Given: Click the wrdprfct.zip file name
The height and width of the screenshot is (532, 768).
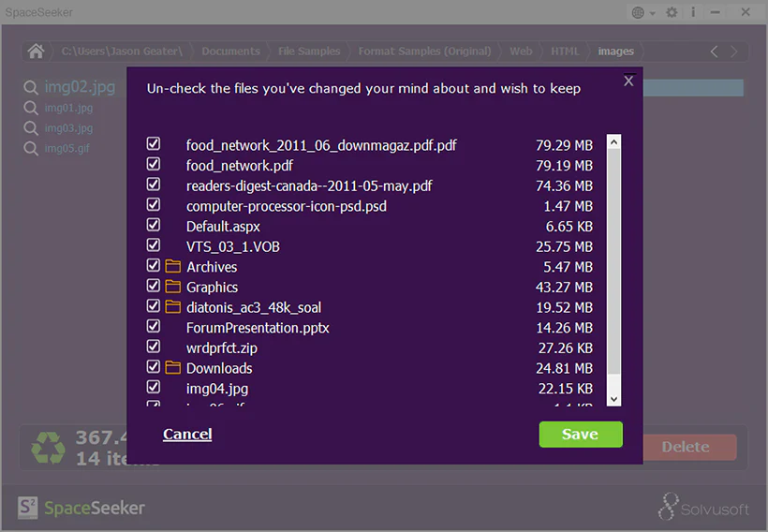Looking at the screenshot, I should click(221, 347).
